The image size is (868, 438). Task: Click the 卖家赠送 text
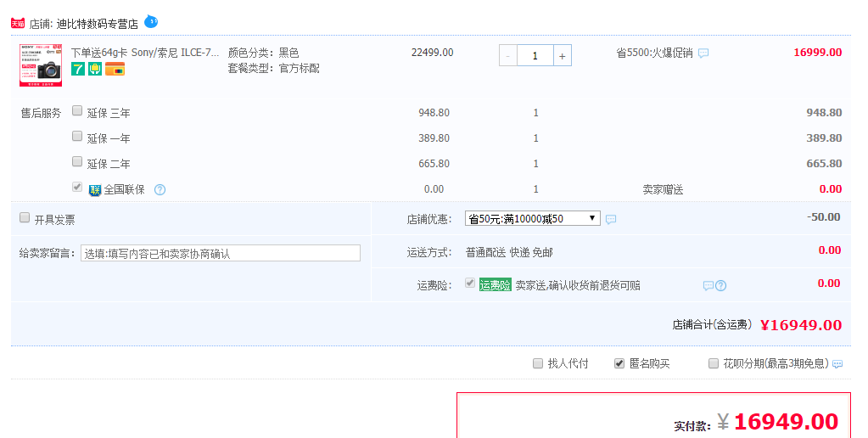[x=663, y=190]
